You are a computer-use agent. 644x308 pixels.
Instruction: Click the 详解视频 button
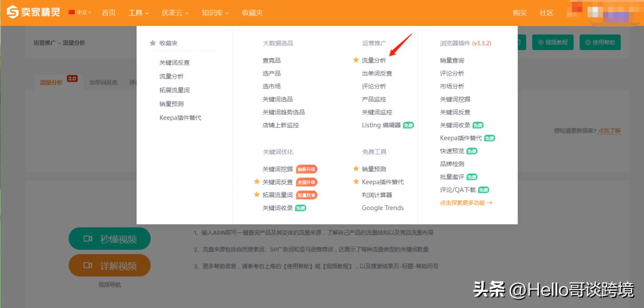109,265
